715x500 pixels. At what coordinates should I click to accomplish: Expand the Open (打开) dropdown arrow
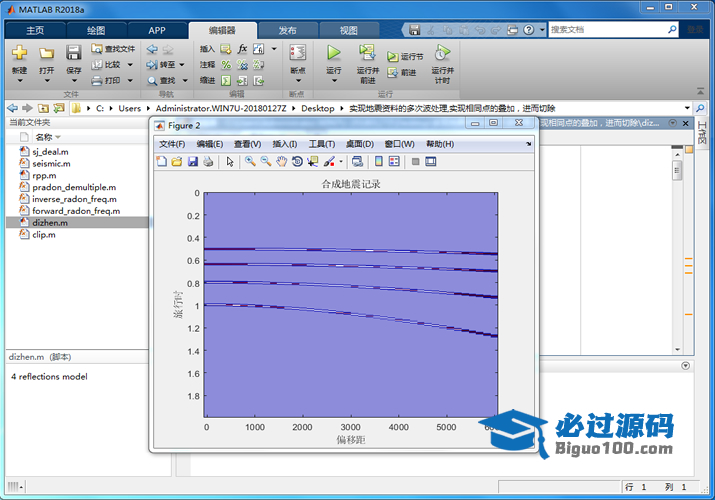point(47,81)
